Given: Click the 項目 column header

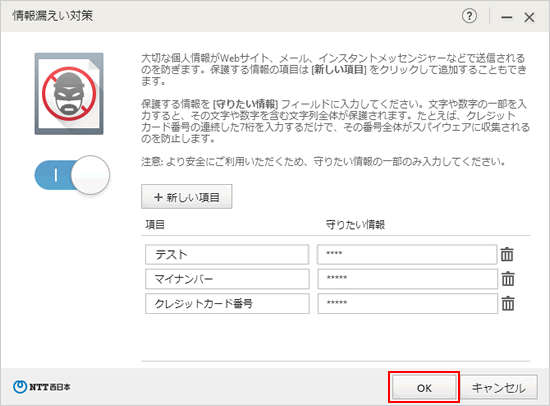Looking at the screenshot, I should pos(155,225).
